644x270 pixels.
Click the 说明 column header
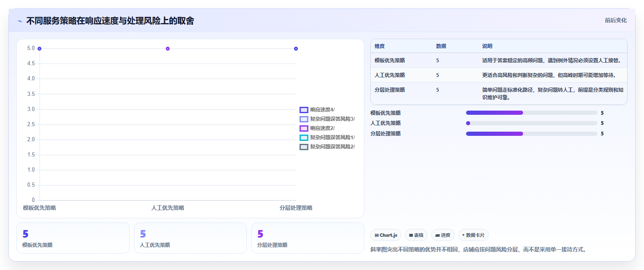pos(487,46)
